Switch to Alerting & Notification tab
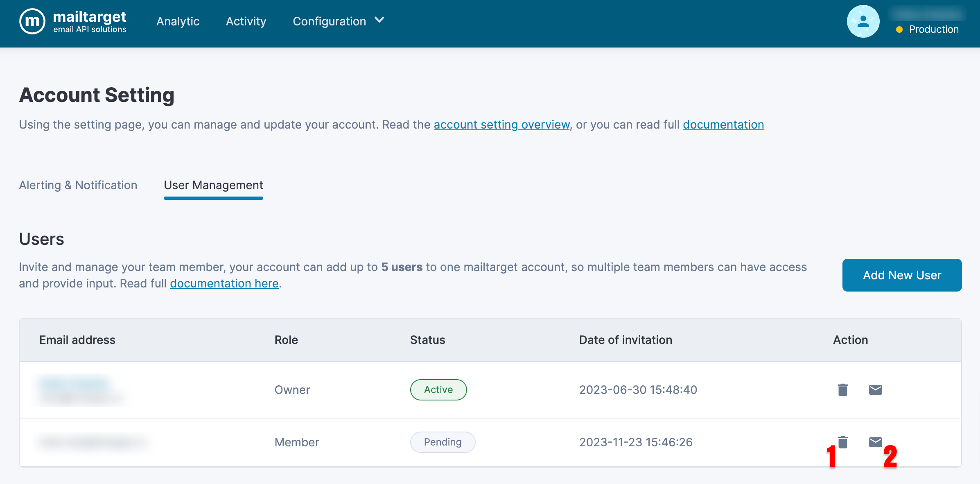This screenshot has height=484, width=980. 78,185
